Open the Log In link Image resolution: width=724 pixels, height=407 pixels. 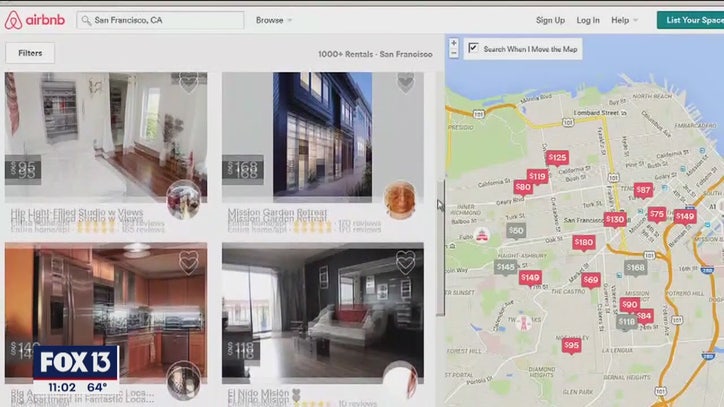[588, 20]
